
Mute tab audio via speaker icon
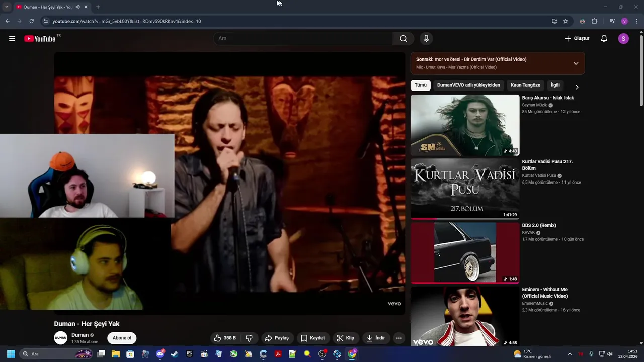[77, 7]
